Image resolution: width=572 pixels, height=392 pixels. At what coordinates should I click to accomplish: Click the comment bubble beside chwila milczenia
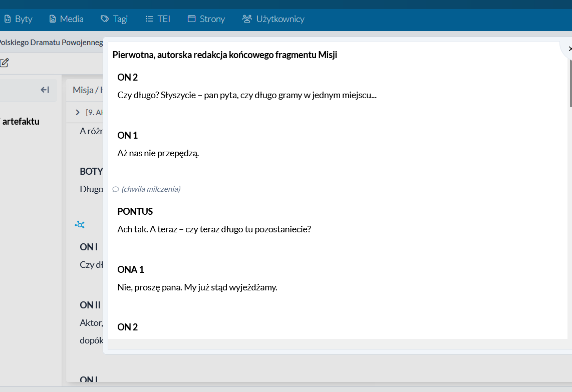(x=116, y=189)
